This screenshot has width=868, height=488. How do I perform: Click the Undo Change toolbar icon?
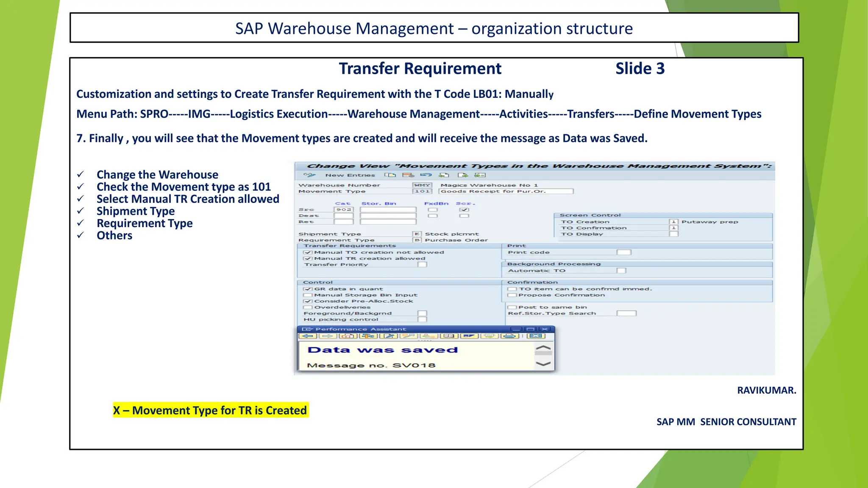[426, 175]
